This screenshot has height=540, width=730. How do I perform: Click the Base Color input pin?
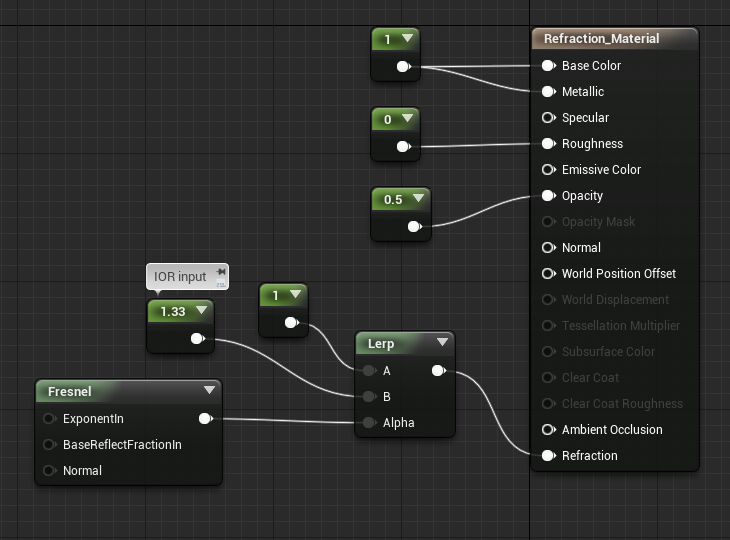(548, 66)
